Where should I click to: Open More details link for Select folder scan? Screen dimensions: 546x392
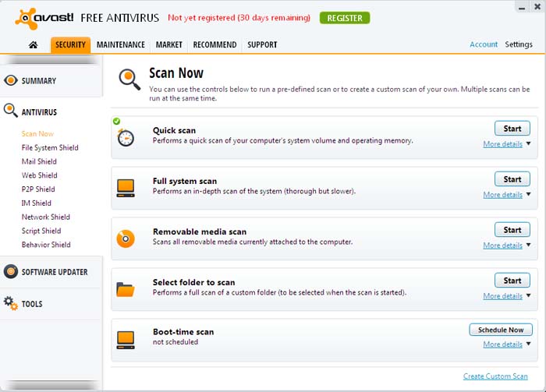tap(502, 296)
